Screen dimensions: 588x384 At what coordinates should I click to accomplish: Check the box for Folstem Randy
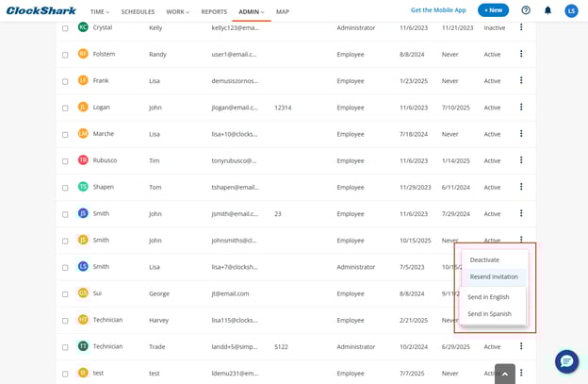click(65, 55)
